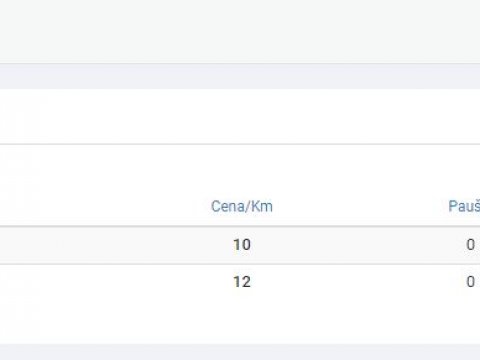Click the cell between 12 and its 0 value
Screen dimensions: 480x360
[358, 282]
